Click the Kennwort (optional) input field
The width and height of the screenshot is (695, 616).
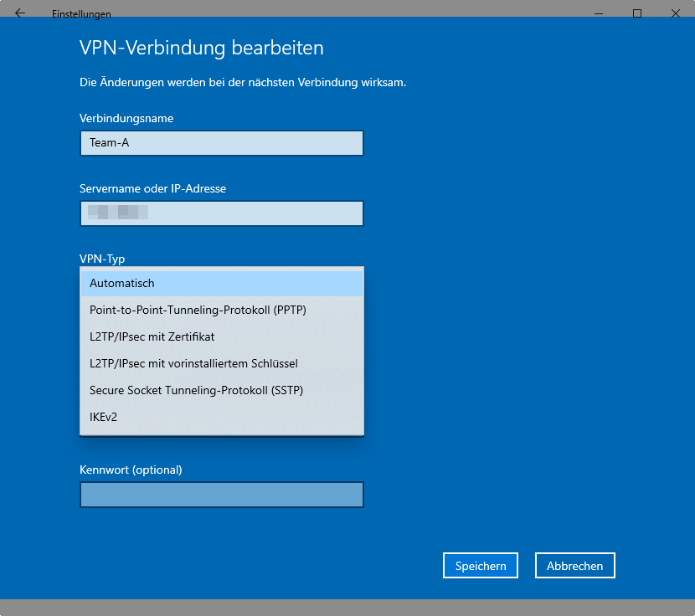[x=222, y=495]
